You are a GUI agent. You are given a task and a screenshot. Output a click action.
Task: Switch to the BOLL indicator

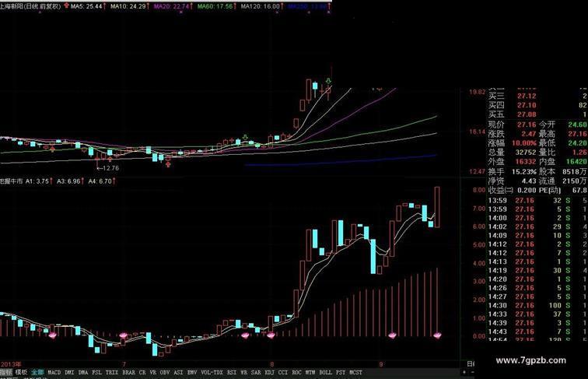click(325, 372)
